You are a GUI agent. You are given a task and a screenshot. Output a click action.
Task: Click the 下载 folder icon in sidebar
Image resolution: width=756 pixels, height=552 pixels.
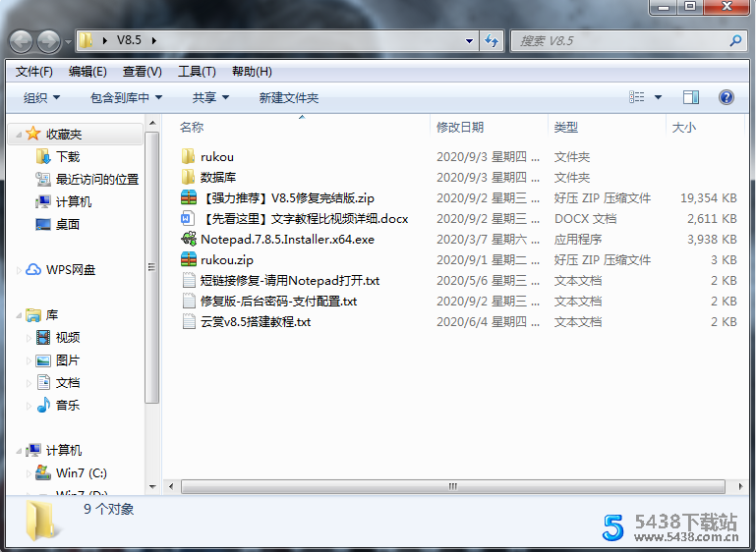pos(43,156)
